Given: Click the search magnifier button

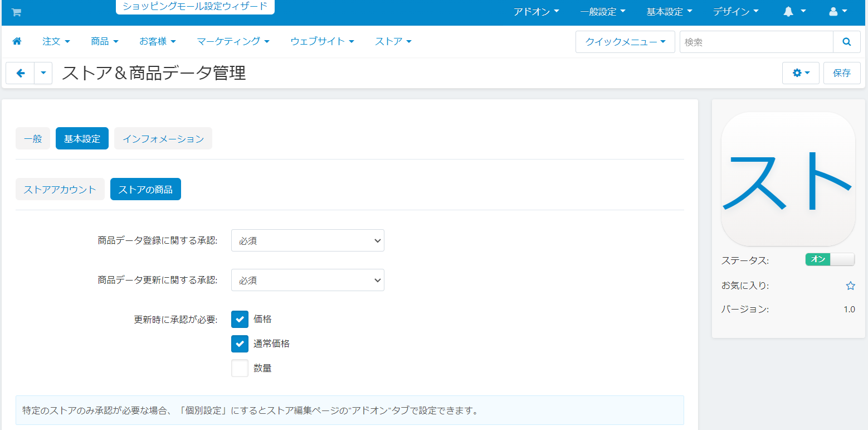Looking at the screenshot, I should [x=847, y=42].
